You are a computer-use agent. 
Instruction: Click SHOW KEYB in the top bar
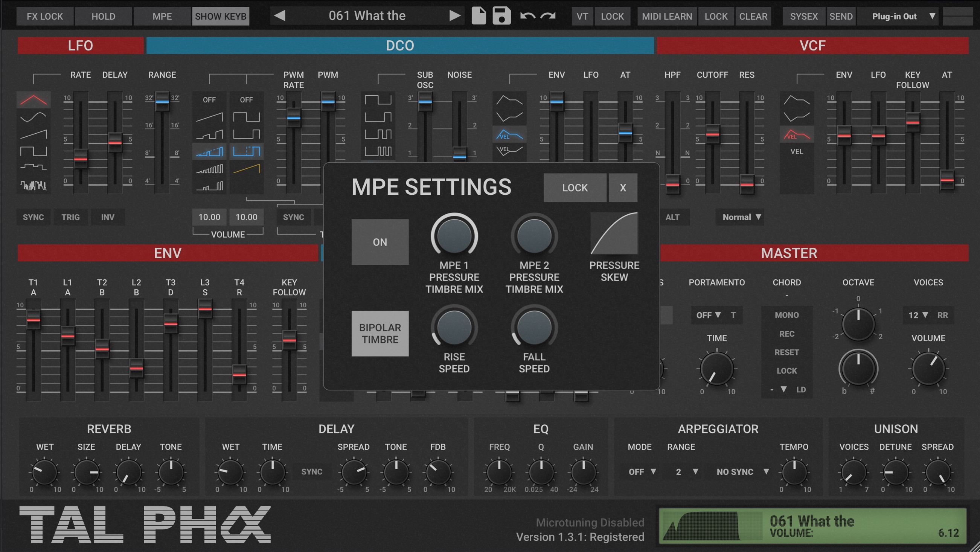click(220, 16)
